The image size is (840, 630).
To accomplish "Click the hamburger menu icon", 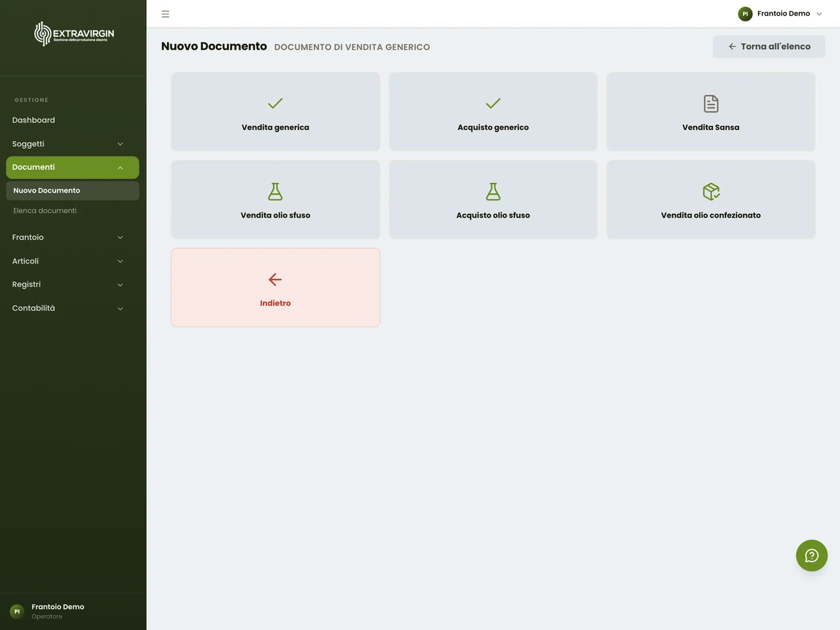I will [x=165, y=14].
